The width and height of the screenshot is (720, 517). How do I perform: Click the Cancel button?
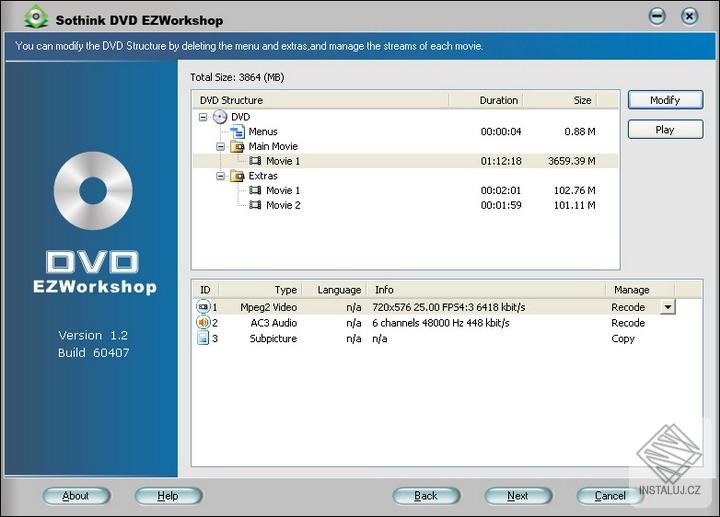pos(610,496)
